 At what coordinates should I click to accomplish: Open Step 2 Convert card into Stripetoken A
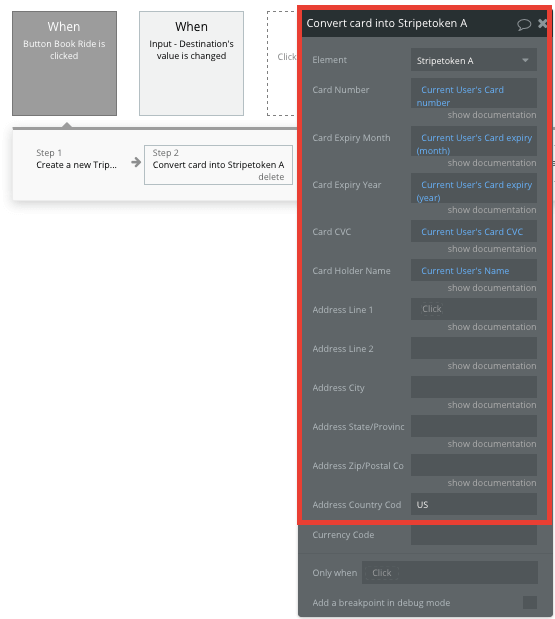tap(218, 165)
